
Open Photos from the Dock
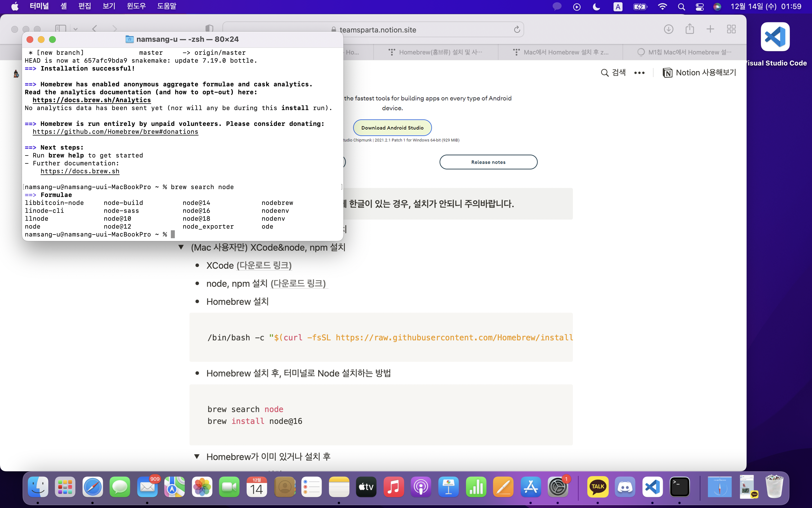(202, 487)
